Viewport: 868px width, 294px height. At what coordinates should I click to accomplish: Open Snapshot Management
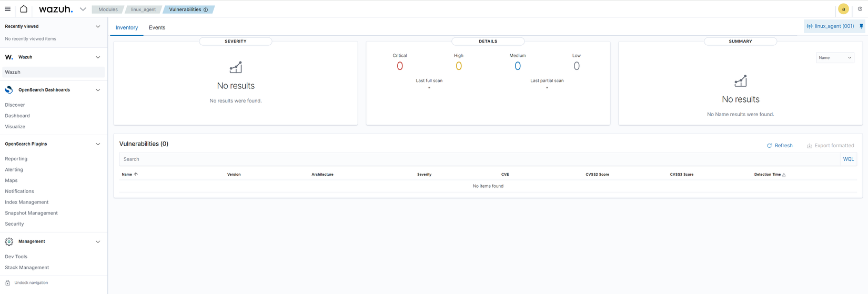pyautogui.click(x=31, y=213)
